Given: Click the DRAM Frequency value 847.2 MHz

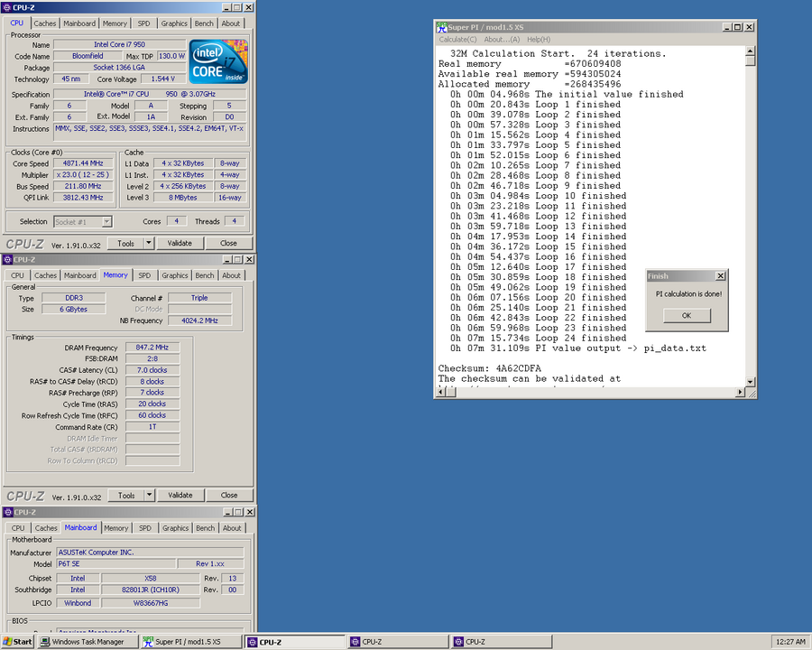Looking at the screenshot, I should pyautogui.click(x=152, y=348).
